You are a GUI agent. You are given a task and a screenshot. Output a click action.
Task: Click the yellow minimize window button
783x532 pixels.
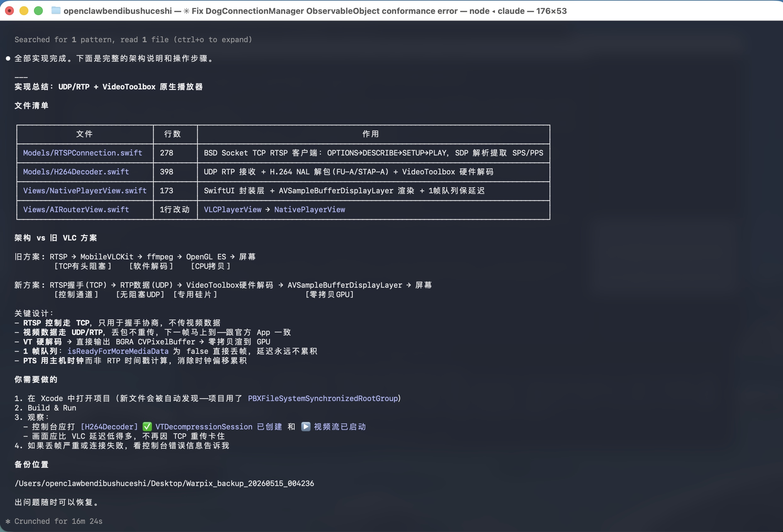tap(24, 11)
